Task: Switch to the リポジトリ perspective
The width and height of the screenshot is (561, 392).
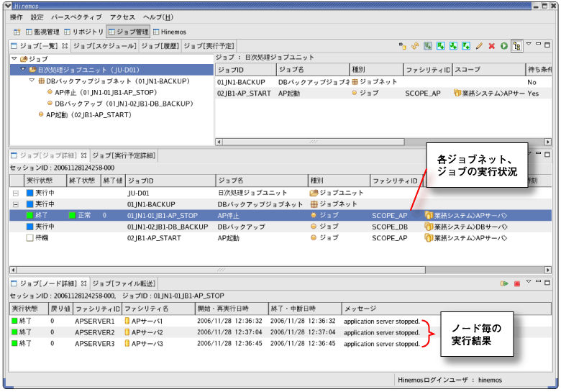Action: coord(84,32)
